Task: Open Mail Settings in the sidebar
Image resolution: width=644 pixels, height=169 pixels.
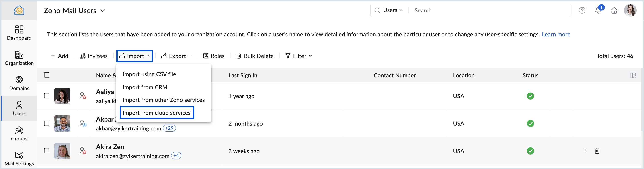Action: (x=19, y=159)
